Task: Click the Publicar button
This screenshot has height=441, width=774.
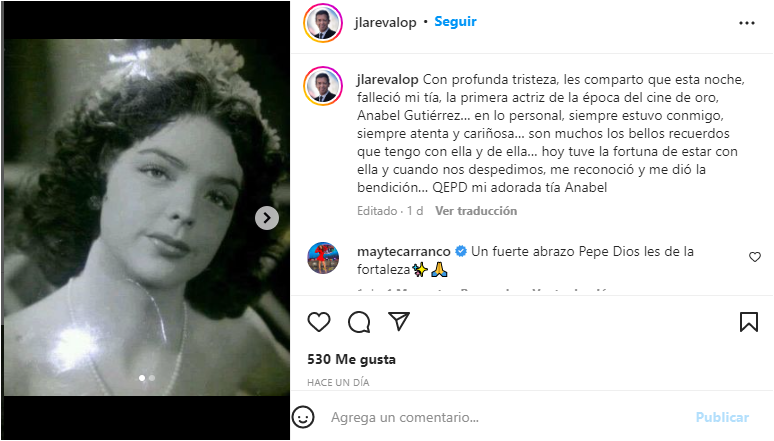Action: tap(722, 417)
